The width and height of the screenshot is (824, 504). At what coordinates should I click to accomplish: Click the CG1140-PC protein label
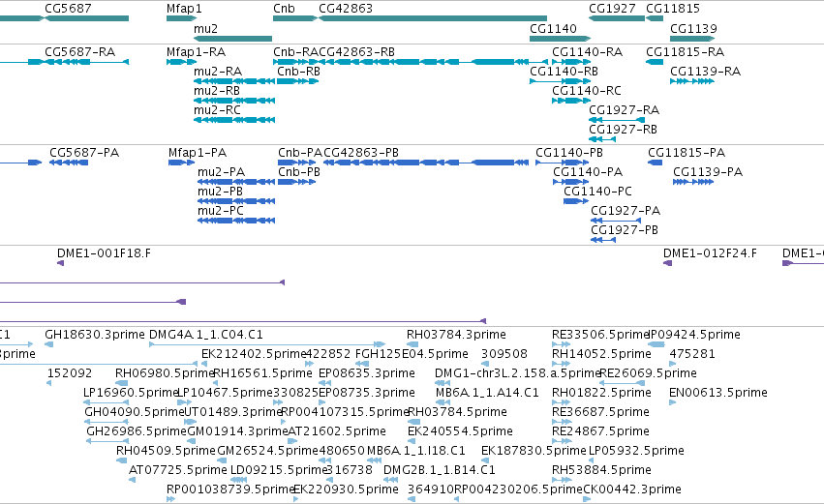tap(597, 192)
